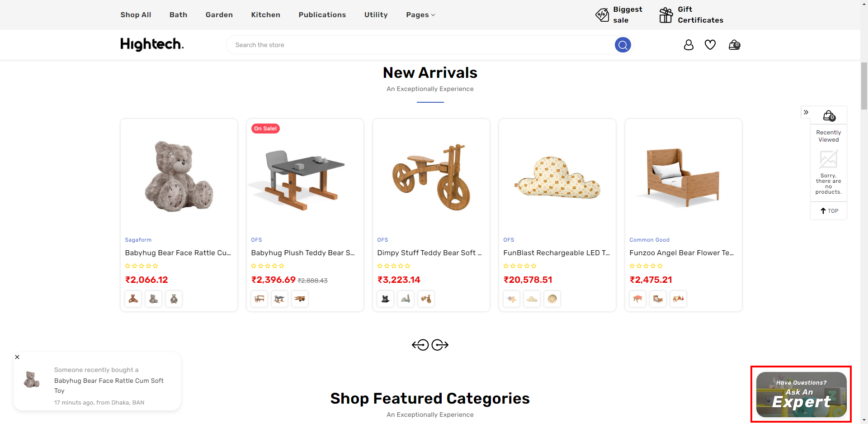Click the Search the store field
The height and width of the screenshot is (424, 868).
tap(420, 45)
